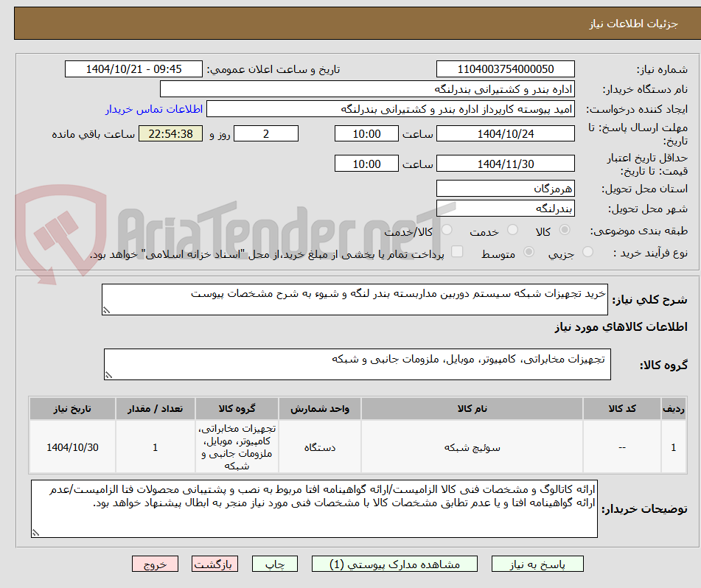Image resolution: width=701 pixels, height=588 pixels.
Task: Click the price validity hour 10:00 field
Action: pyautogui.click(x=366, y=164)
